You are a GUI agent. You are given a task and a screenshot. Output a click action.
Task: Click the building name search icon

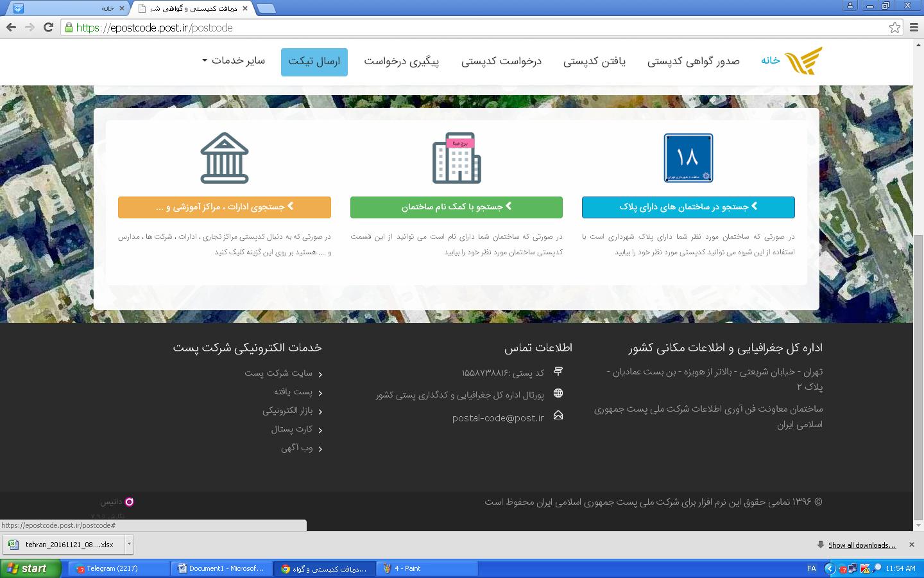pyautogui.click(x=456, y=158)
